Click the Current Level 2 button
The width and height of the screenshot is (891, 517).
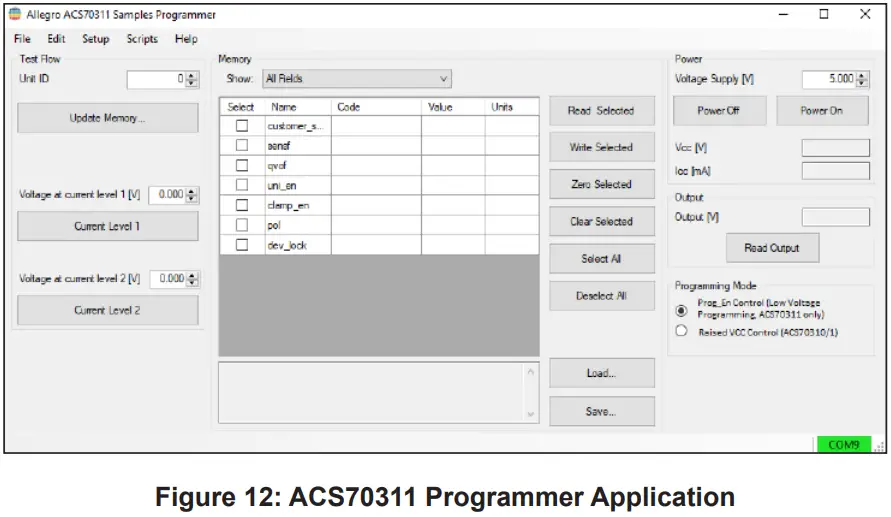coord(108,310)
